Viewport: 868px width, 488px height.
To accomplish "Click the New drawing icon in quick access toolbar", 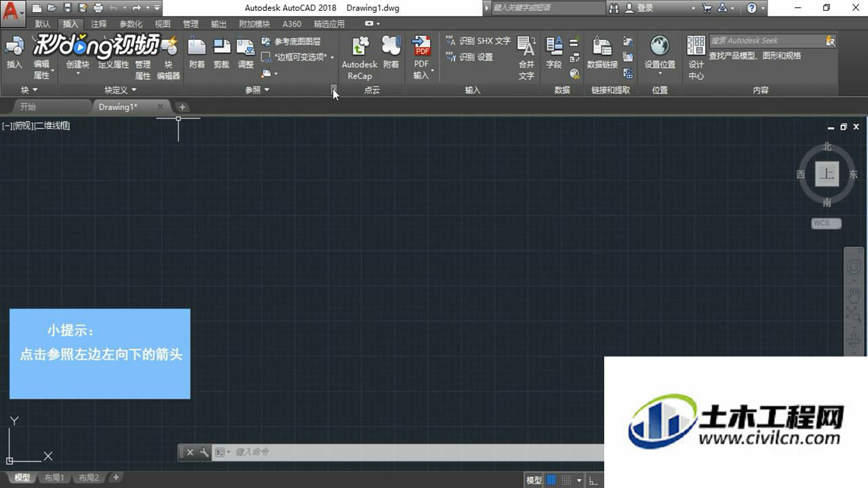I will tap(37, 8).
